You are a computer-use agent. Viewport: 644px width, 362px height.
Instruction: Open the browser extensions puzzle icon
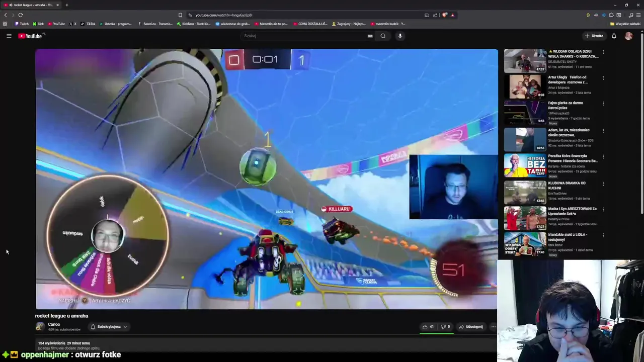(611, 15)
